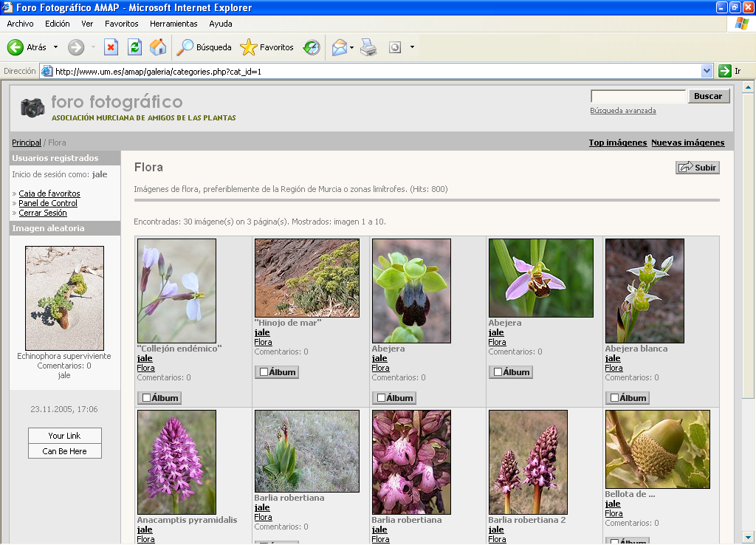Viewport: 756px width, 545px height.
Task: Click the Buscar button
Action: pyautogui.click(x=708, y=96)
